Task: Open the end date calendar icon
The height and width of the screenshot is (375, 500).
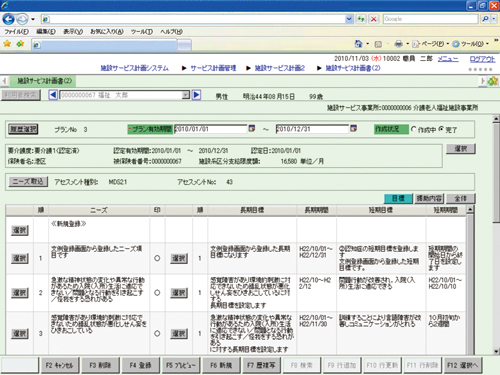Action: point(354,129)
